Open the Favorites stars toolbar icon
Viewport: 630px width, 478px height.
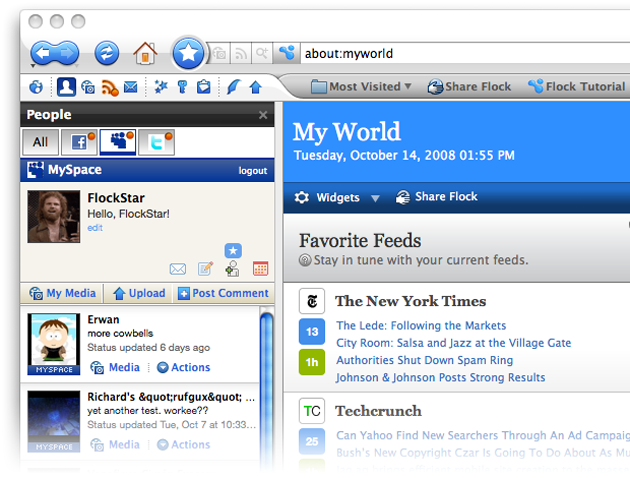coord(161,87)
